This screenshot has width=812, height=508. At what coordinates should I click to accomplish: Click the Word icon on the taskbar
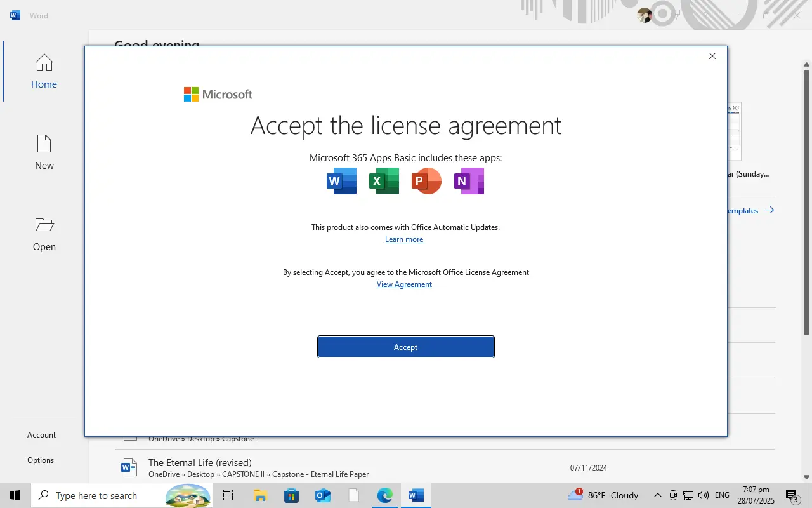coord(416,495)
